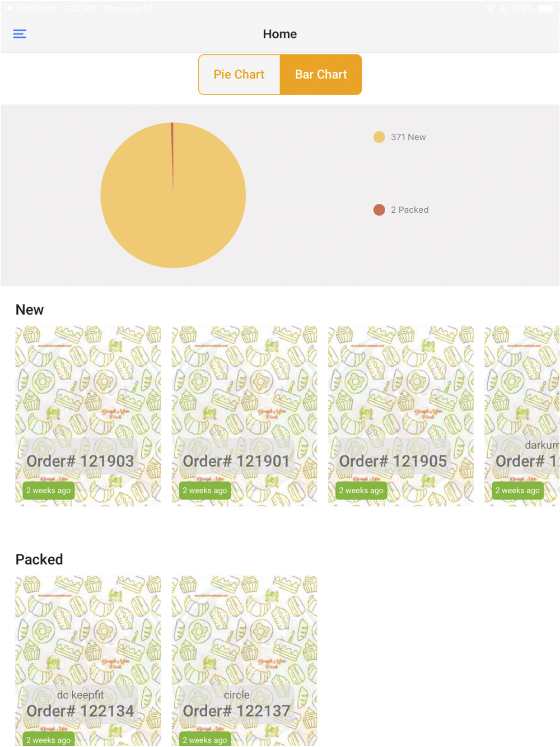Tap the 2 weeks ago badge on Order 121903
Screen dimensions: 560x747
point(48,491)
